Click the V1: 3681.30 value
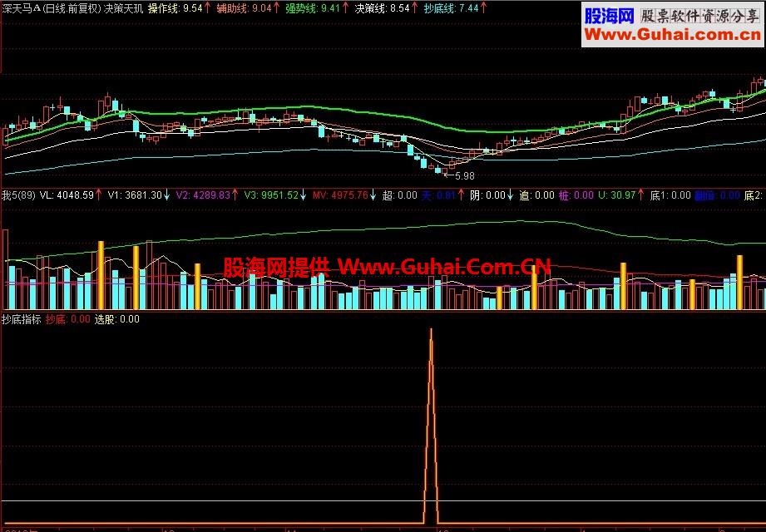Image resolution: width=766 pixels, height=532 pixels. [x=135, y=195]
